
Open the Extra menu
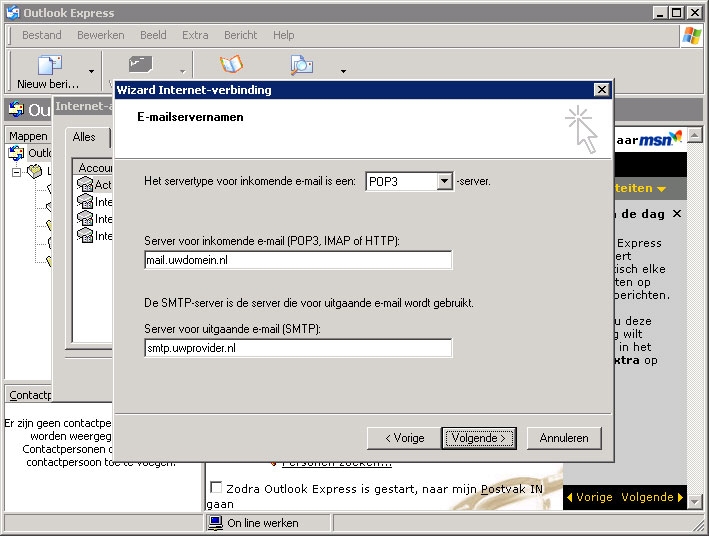(195, 35)
